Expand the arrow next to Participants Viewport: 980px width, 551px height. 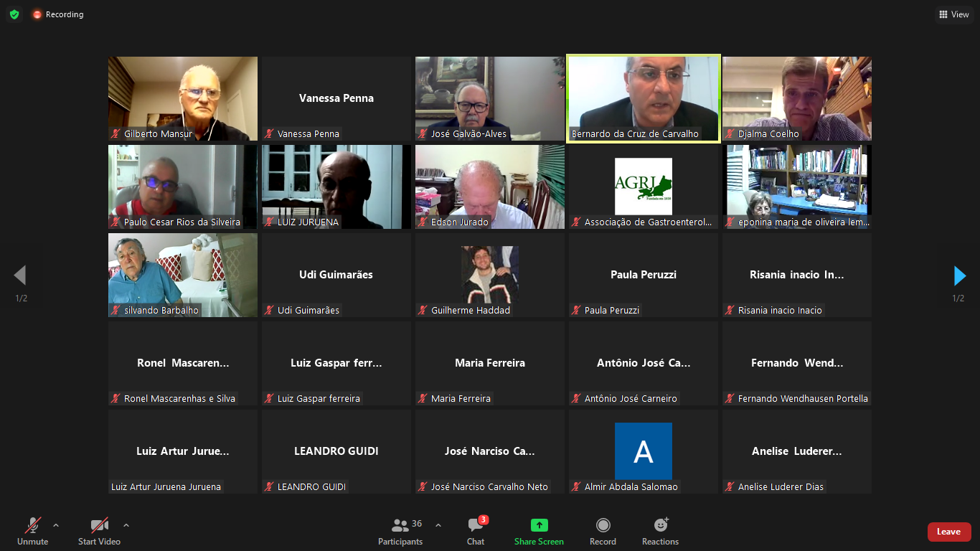tap(438, 525)
